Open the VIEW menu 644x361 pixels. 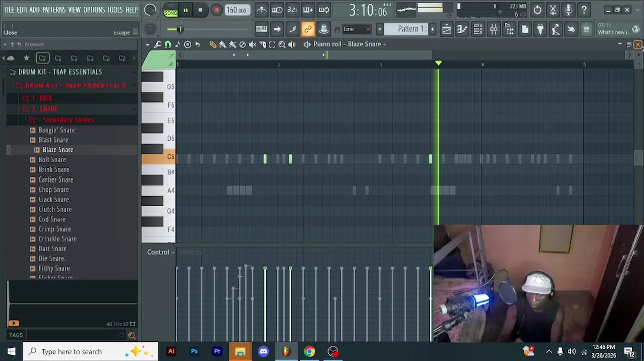(74, 10)
